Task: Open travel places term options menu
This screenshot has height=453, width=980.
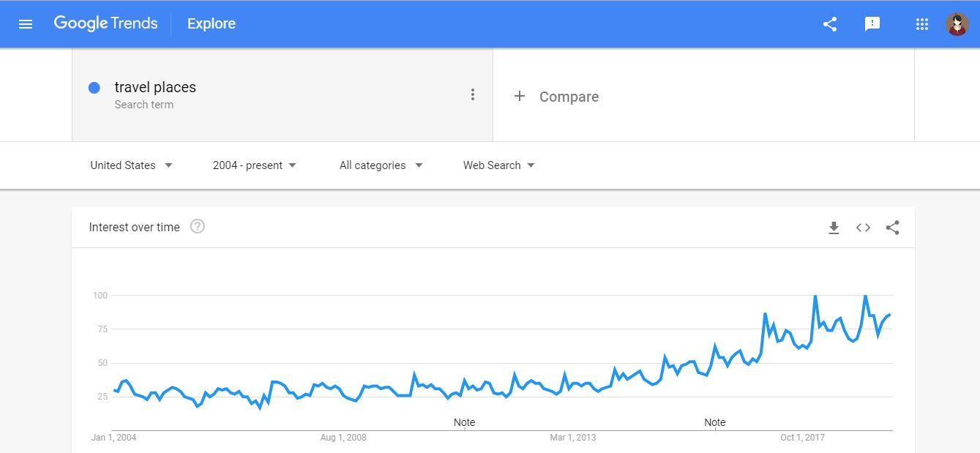Action: [x=473, y=94]
